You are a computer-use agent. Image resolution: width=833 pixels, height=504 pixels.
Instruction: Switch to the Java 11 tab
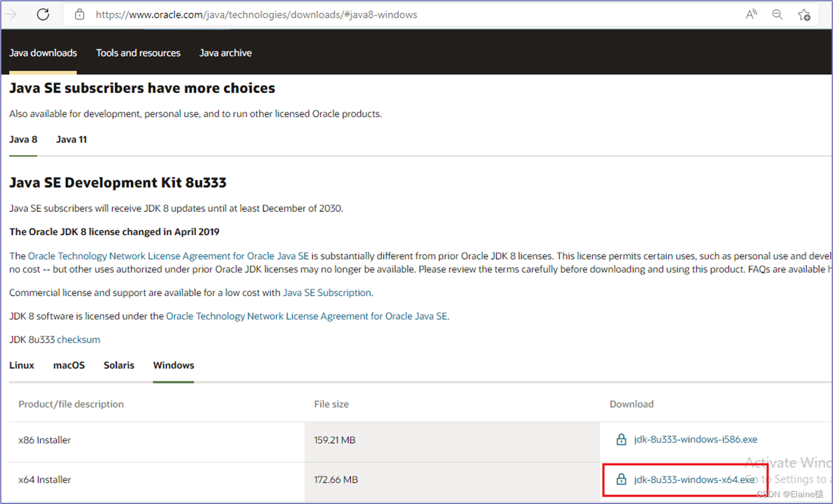[71, 139]
